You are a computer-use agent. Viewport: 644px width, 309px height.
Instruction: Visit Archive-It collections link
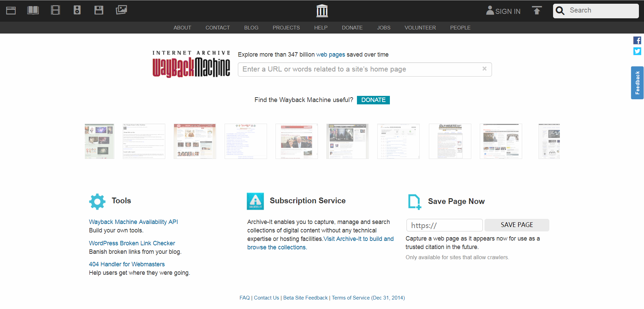click(x=359, y=239)
